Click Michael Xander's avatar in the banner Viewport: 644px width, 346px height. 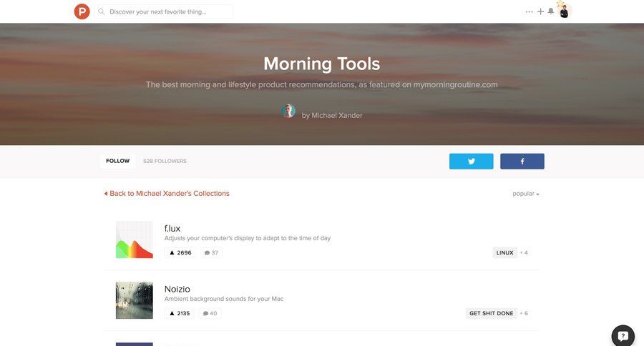click(x=288, y=111)
